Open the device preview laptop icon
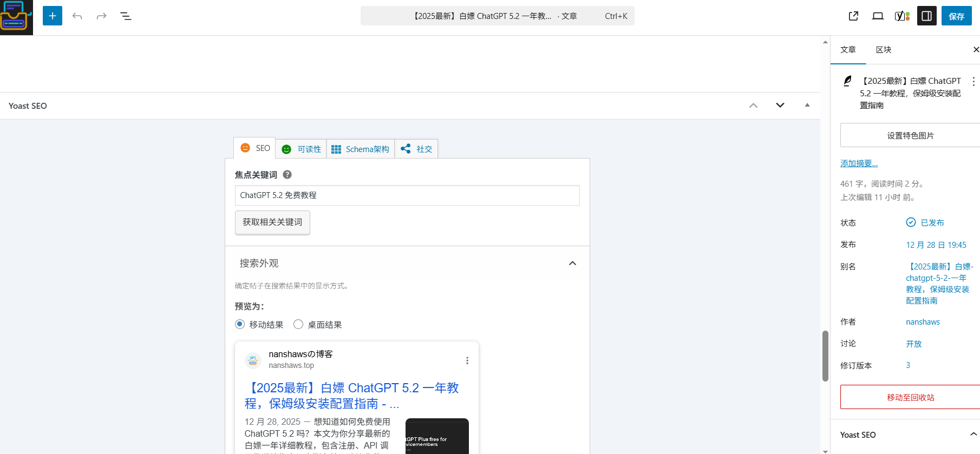Image resolution: width=980 pixels, height=454 pixels. point(878,16)
